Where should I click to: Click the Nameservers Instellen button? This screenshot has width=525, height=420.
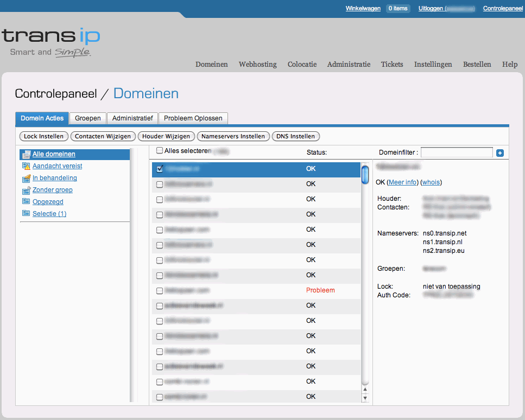(233, 136)
